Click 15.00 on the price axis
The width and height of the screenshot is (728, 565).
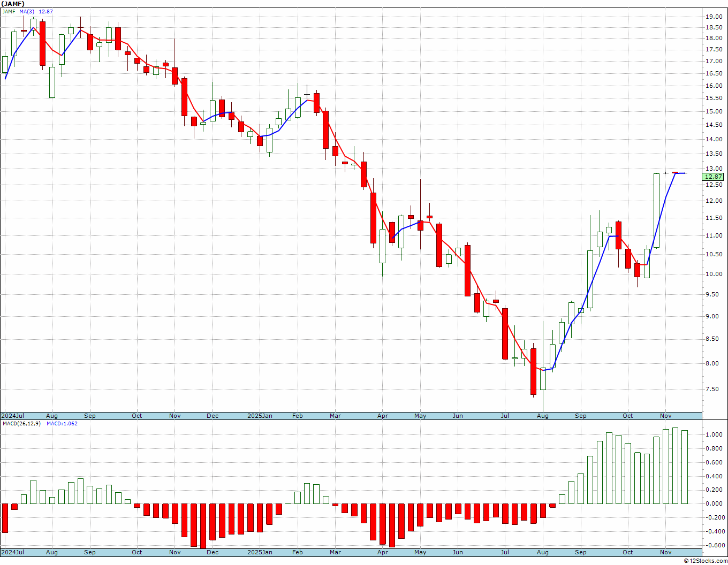[713, 111]
